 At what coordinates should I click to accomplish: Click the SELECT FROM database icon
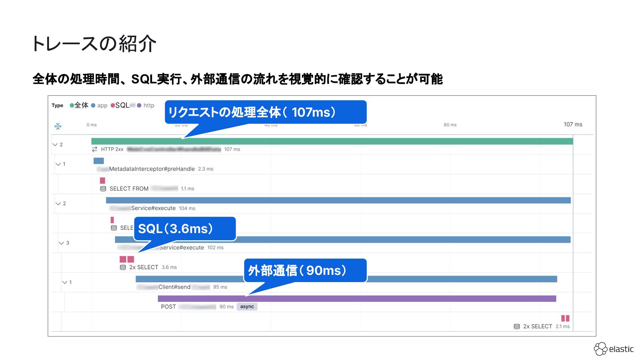point(103,189)
